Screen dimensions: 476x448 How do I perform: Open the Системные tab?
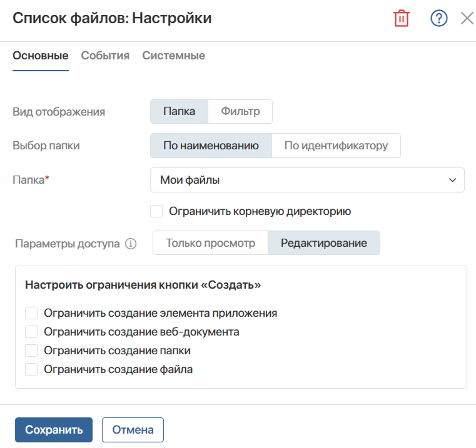click(x=174, y=56)
